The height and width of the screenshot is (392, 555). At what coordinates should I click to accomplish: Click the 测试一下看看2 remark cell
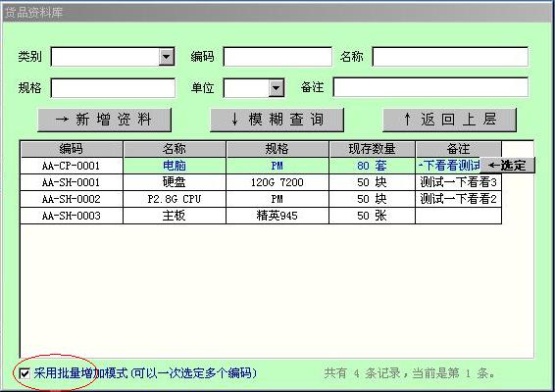click(x=459, y=199)
